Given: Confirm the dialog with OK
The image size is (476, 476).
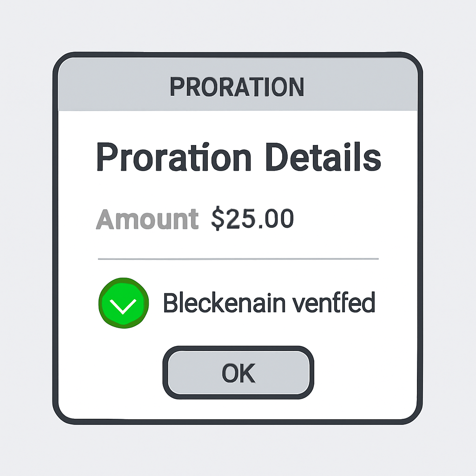Looking at the screenshot, I should click(x=238, y=372).
